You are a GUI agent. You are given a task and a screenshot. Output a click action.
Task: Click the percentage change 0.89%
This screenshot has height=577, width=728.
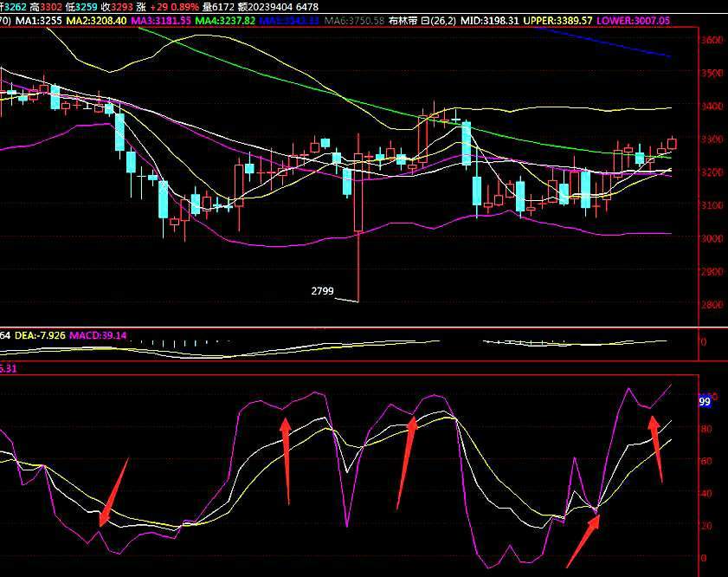click(x=184, y=7)
